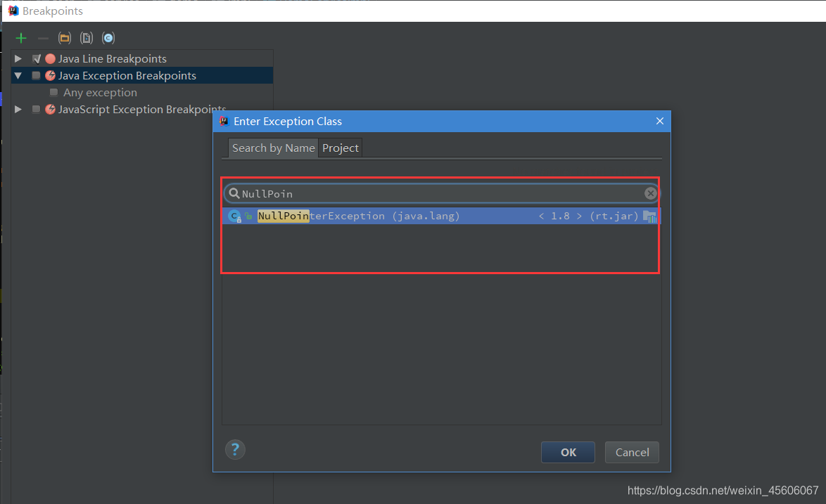The width and height of the screenshot is (826, 504).
Task: Click the search magnifier icon
Action: pos(234,193)
